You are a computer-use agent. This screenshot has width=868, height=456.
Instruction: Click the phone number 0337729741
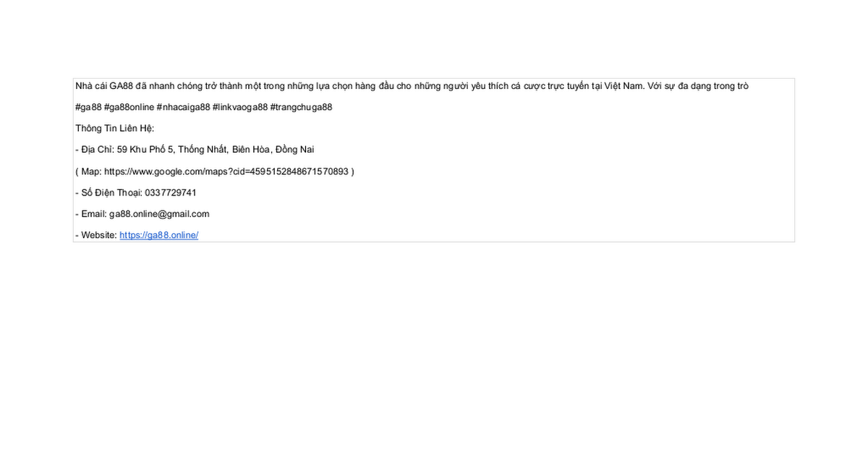(x=171, y=193)
